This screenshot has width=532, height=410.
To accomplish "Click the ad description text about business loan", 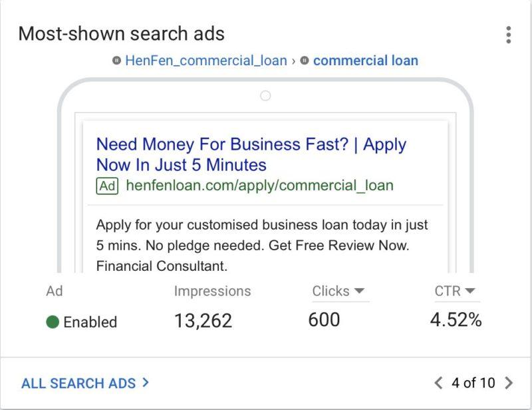I will (262, 245).
